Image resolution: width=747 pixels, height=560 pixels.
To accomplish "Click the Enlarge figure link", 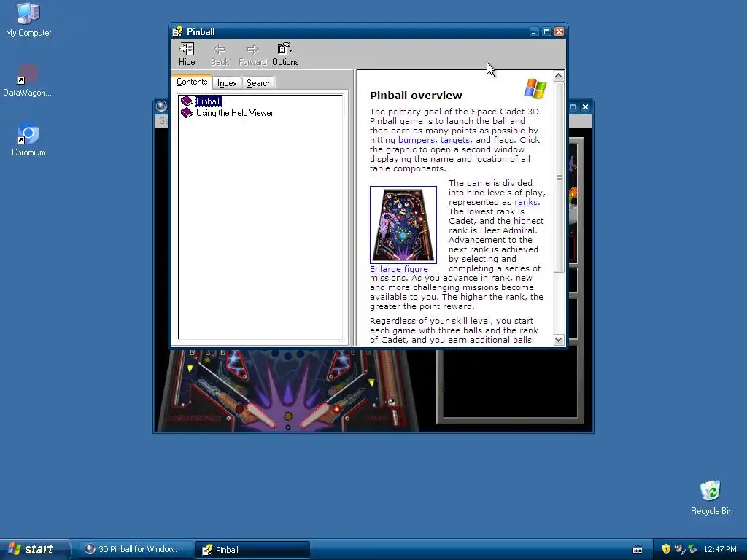I will click(x=399, y=269).
